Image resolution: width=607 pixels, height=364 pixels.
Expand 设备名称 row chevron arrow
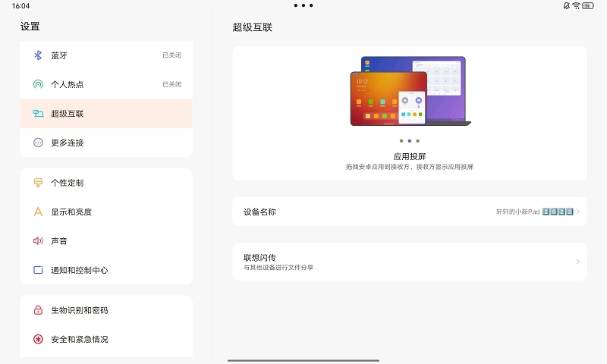(577, 212)
